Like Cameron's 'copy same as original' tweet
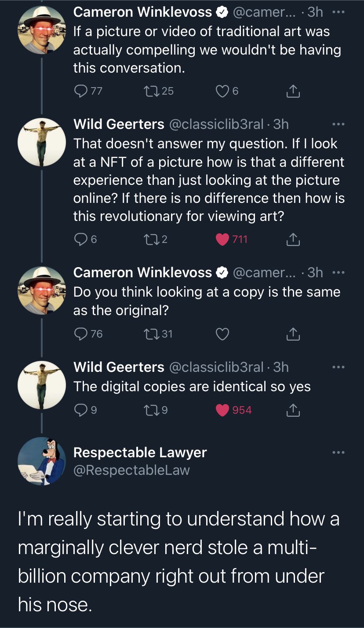The image size is (364, 628). pos(222,334)
